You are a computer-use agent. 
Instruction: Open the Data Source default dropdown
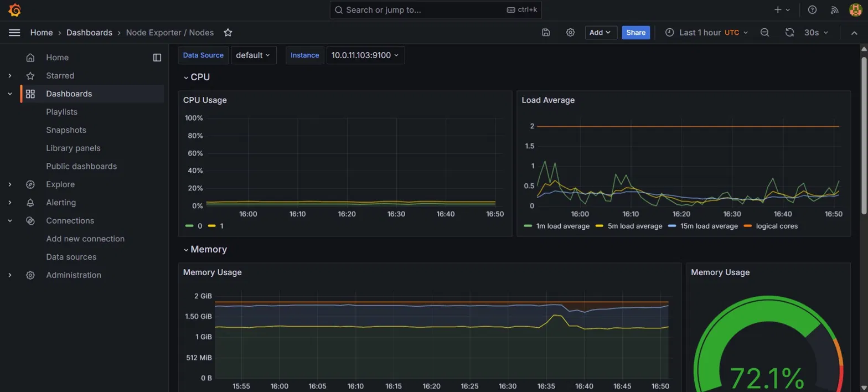tap(254, 55)
